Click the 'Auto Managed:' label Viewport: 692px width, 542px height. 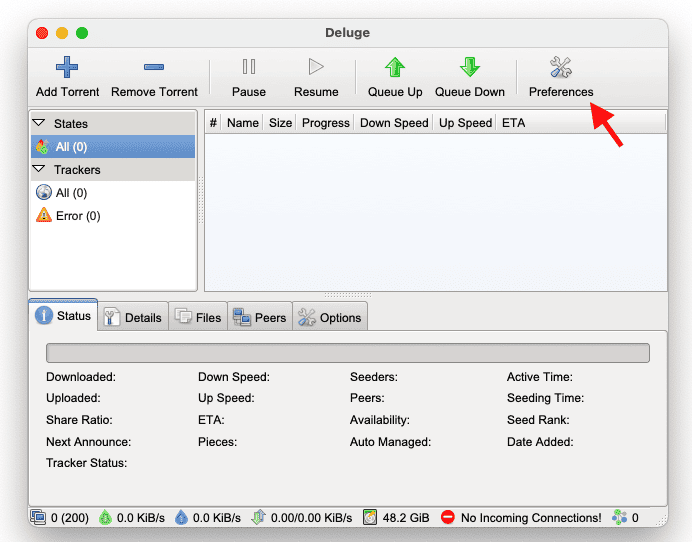(x=390, y=441)
